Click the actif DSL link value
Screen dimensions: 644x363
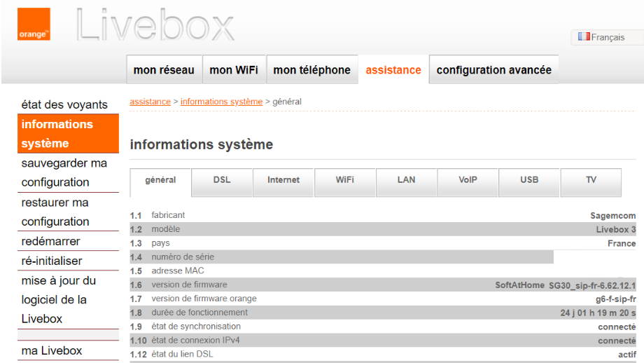626,355
